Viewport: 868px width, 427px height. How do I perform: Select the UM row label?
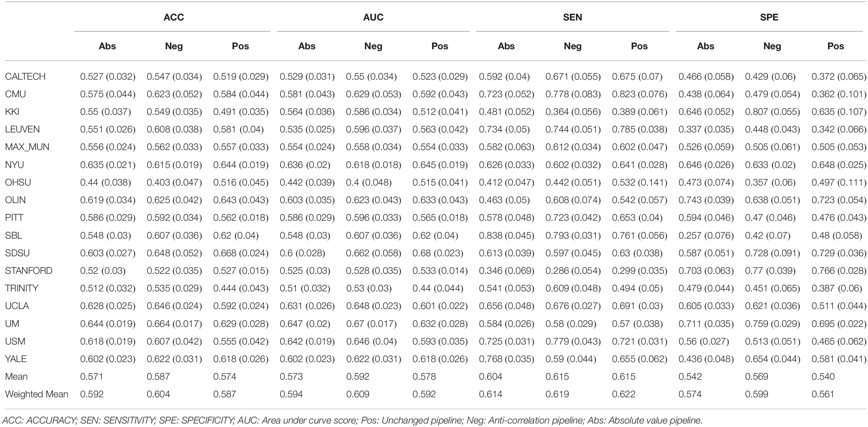tap(12, 324)
